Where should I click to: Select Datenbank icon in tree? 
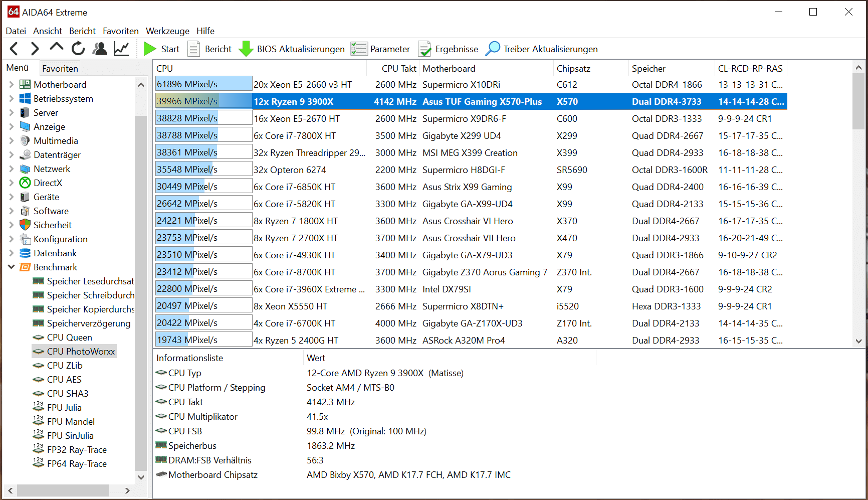pos(25,253)
